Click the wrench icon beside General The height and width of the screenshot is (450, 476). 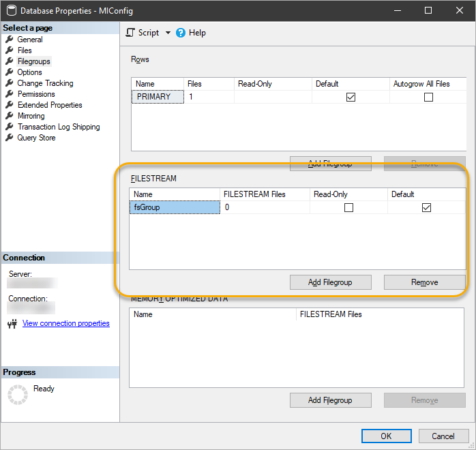point(10,40)
